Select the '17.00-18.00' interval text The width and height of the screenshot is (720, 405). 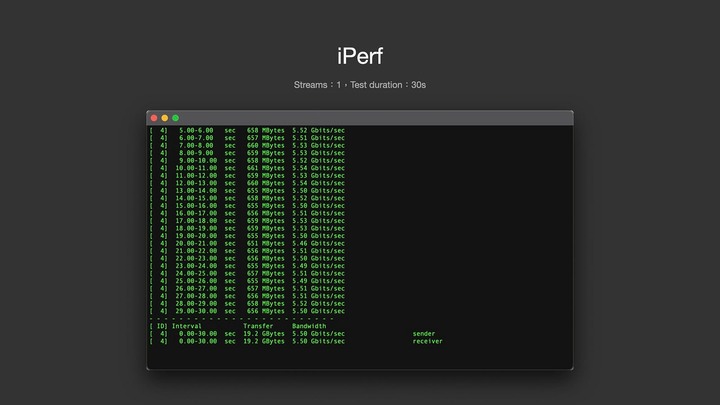[x=196, y=220]
